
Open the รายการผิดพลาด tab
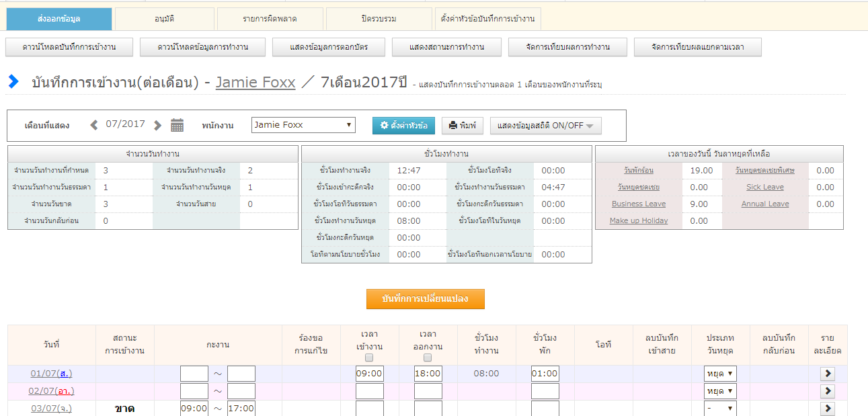coord(270,19)
